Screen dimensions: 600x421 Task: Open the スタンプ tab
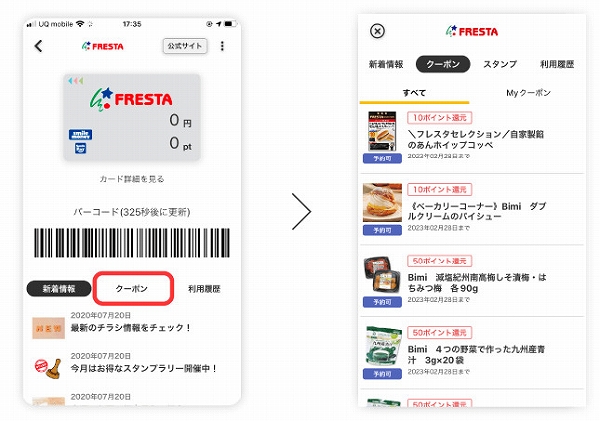coord(500,64)
